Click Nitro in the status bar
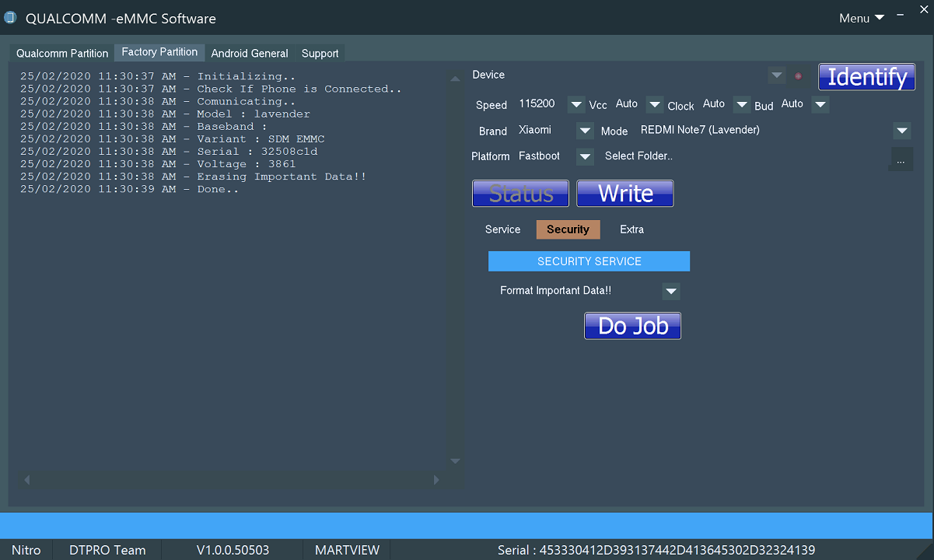934x560 pixels. click(26, 550)
